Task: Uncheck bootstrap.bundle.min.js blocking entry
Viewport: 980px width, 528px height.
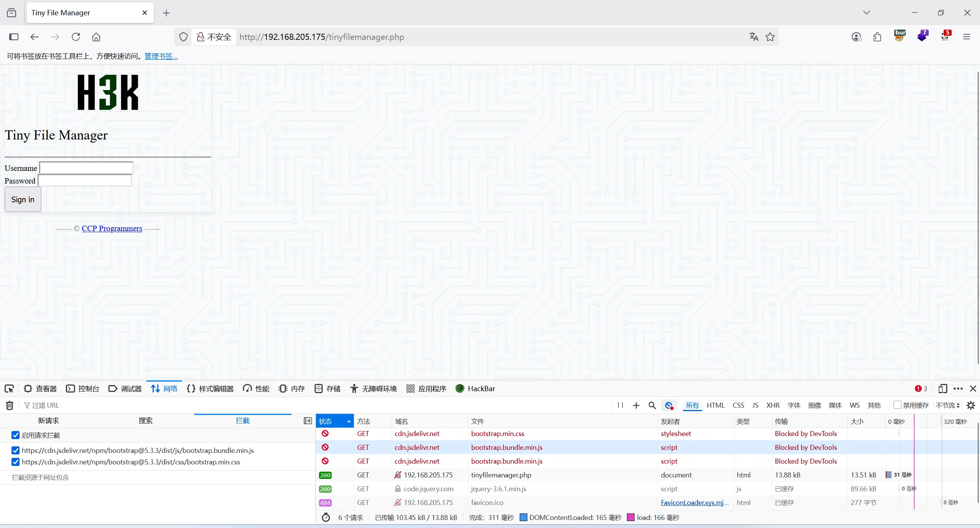Action: tap(15, 450)
